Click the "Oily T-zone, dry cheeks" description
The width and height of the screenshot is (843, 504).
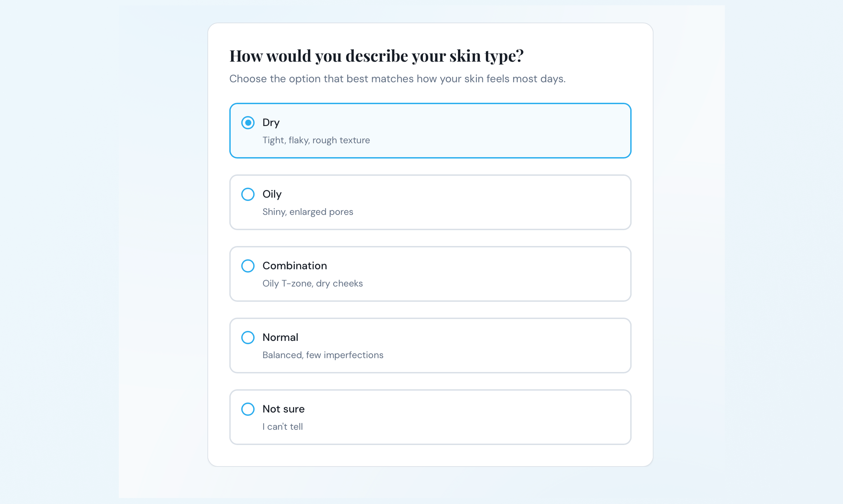(x=312, y=283)
